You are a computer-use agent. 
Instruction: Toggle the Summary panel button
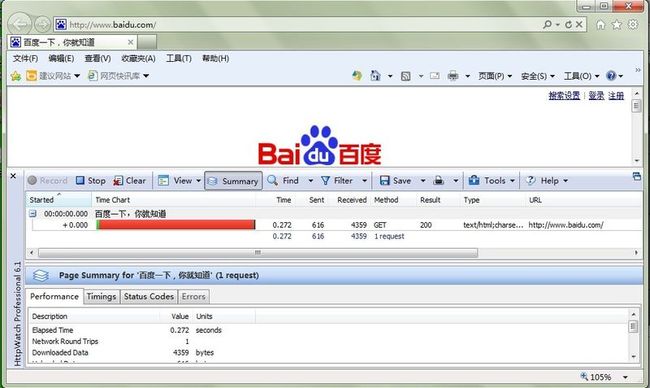233,181
